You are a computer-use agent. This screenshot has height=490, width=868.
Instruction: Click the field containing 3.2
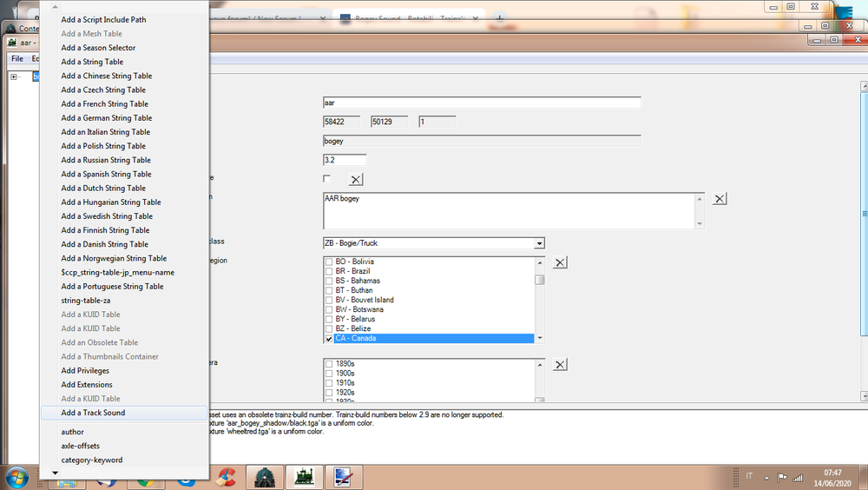[345, 160]
